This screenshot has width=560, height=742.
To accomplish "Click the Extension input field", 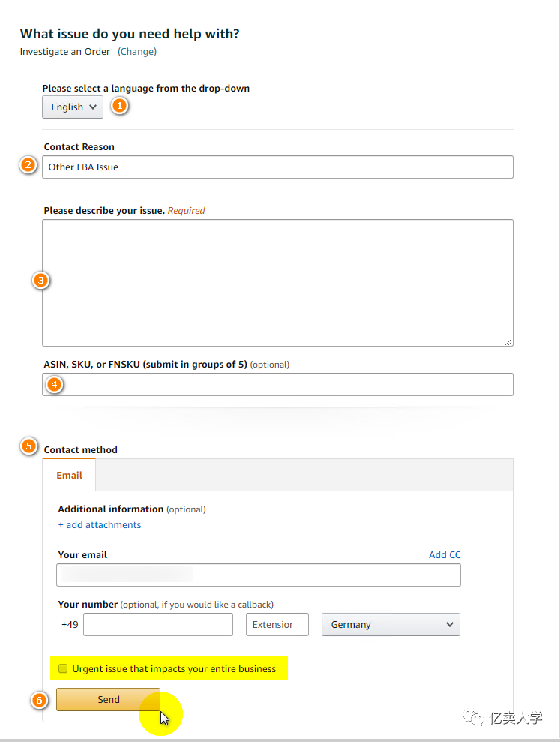I will tap(277, 624).
